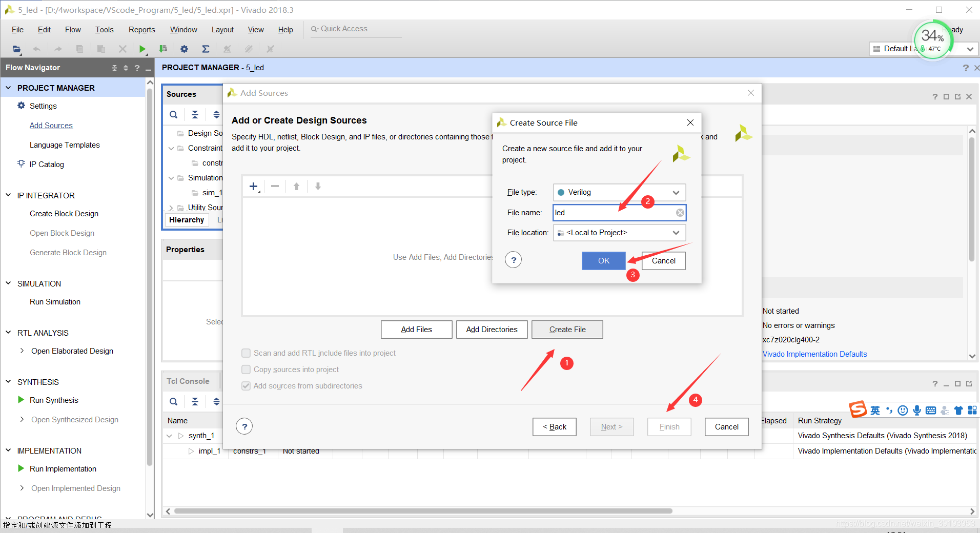Viewport: 980px width, 533px height.
Task: Click Vivado Implementation Defaults link
Action: coord(815,354)
